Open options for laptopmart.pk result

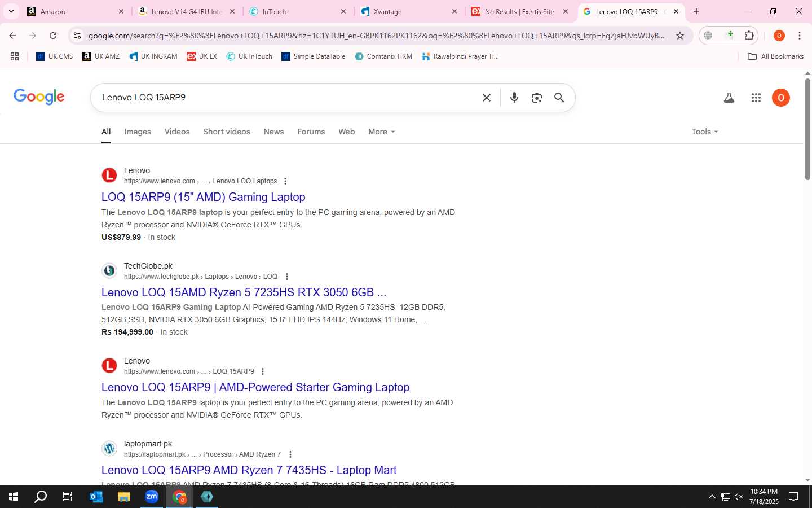pyautogui.click(x=290, y=454)
